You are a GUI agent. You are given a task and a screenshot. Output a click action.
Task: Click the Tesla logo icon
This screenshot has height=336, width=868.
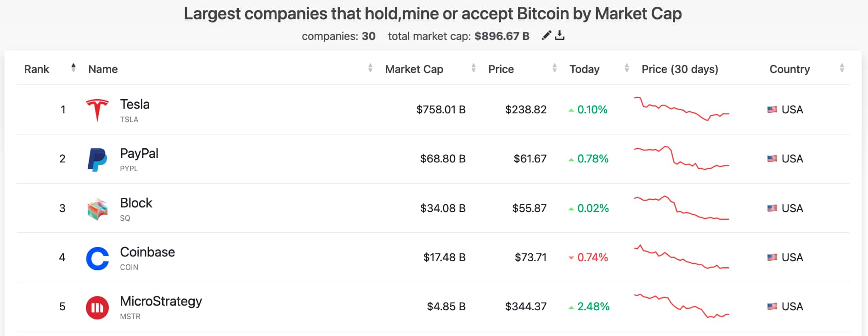(97, 110)
